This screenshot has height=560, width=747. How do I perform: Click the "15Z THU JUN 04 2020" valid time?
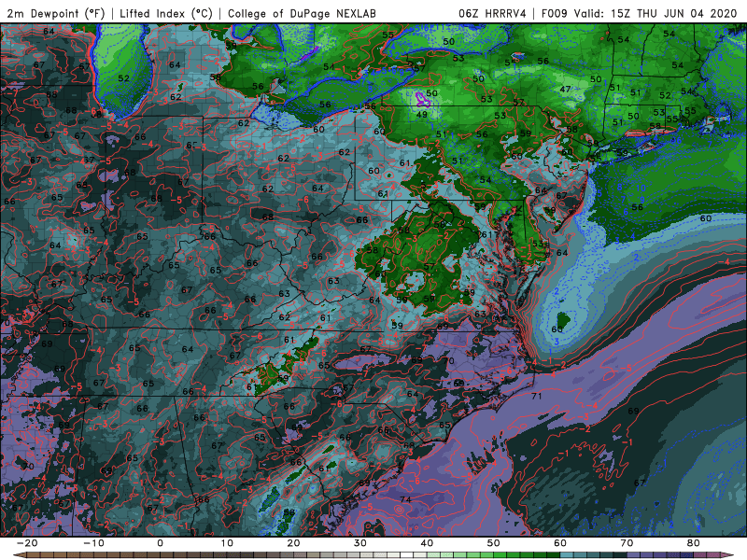click(672, 13)
